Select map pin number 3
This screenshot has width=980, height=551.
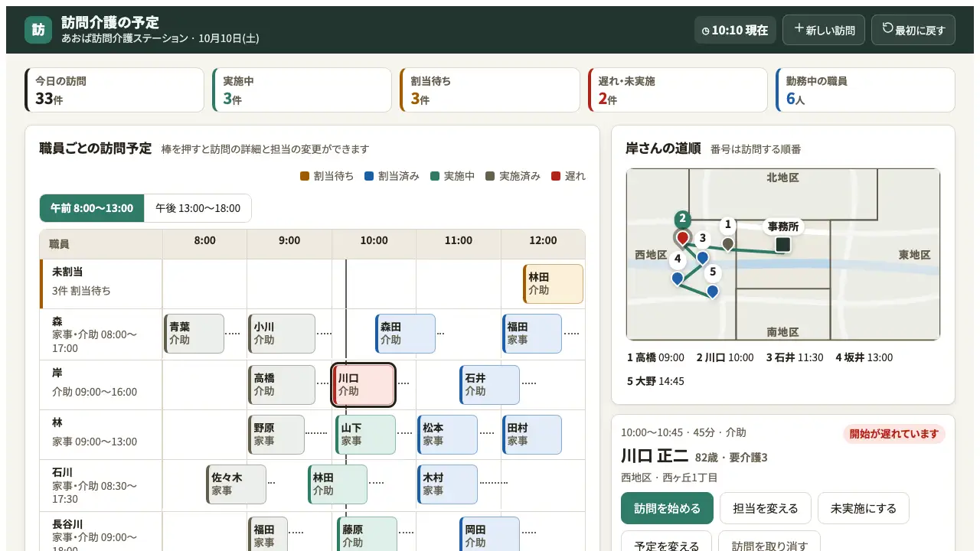[x=702, y=257]
